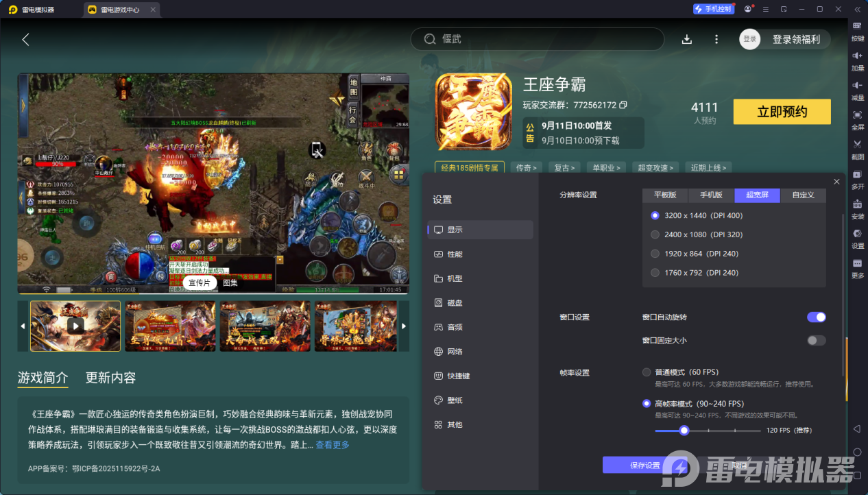Install an APK via 安装 icon

tap(857, 208)
